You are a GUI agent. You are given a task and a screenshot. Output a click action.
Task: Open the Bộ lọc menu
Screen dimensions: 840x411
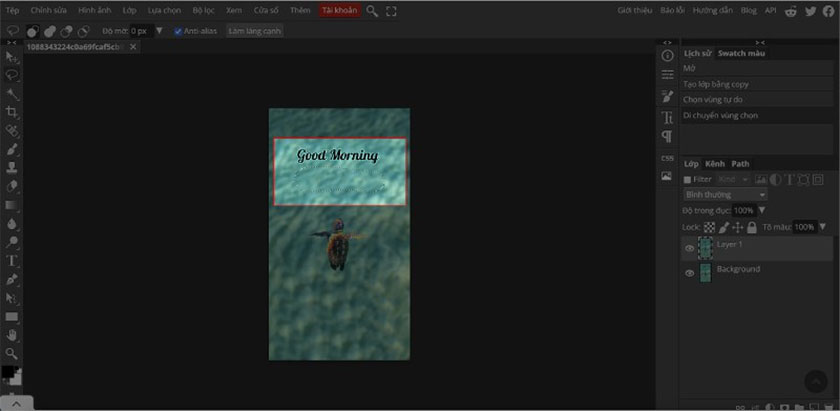pos(204,11)
